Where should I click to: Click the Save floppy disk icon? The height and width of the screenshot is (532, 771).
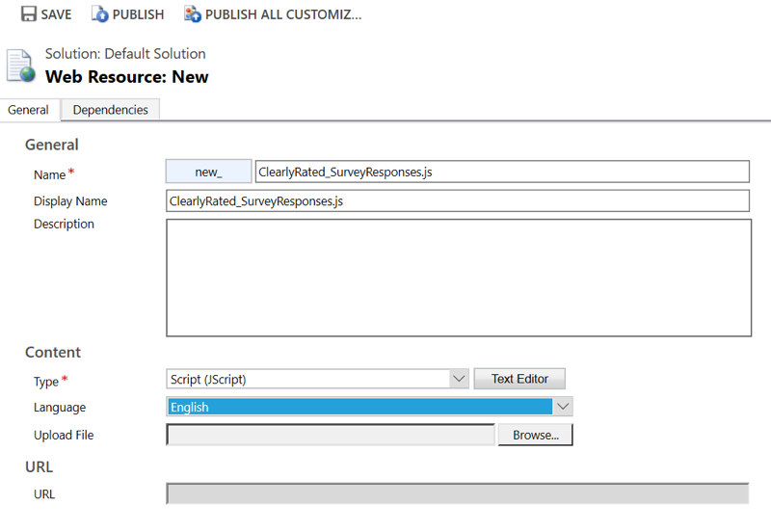click(29, 13)
